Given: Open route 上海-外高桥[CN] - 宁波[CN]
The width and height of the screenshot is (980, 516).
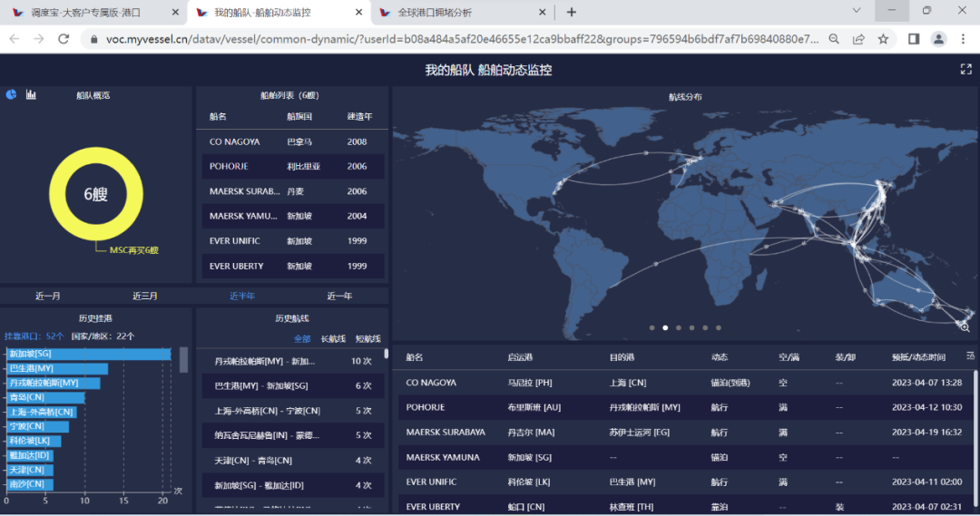Looking at the screenshot, I should [292, 411].
